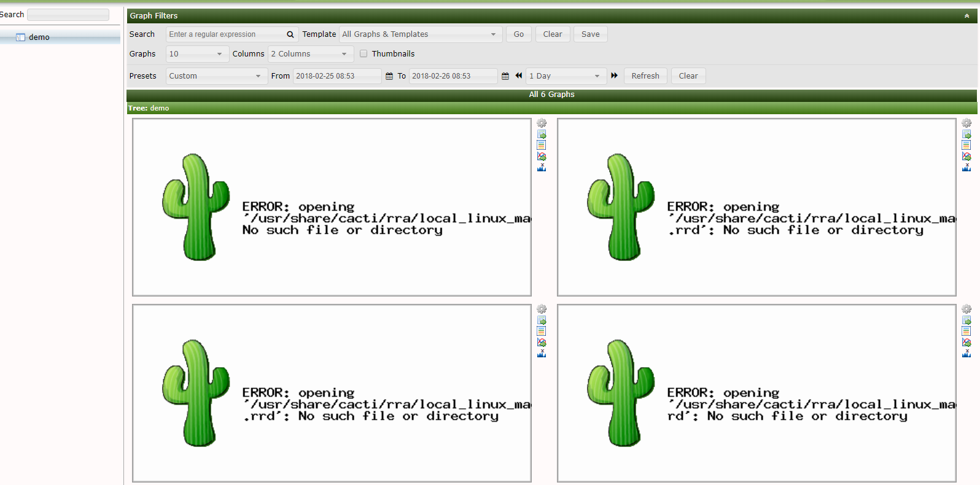980x485 pixels.
Task: Click the To date field
Action: click(x=453, y=76)
